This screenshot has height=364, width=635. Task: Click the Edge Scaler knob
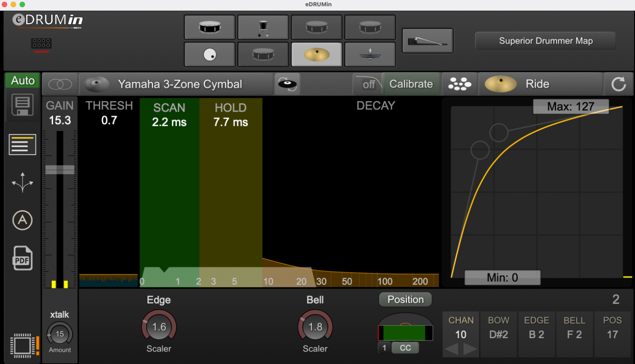click(159, 327)
